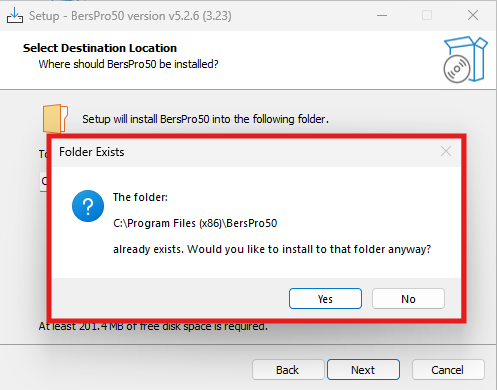This screenshot has height=390, width=497.
Task: Click the yellow folder icon
Action: click(55, 118)
